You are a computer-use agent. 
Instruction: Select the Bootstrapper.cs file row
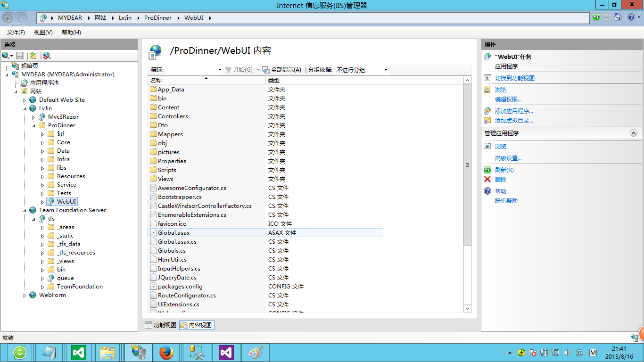(x=265, y=197)
